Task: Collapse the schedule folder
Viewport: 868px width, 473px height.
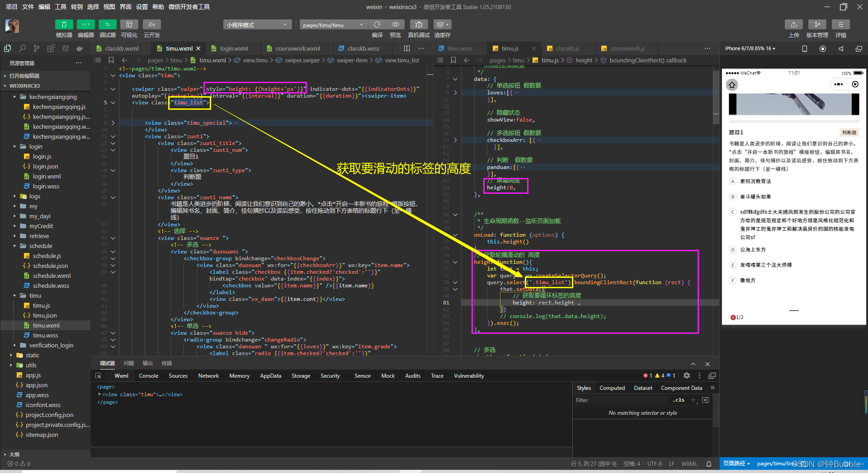Action: (45, 246)
